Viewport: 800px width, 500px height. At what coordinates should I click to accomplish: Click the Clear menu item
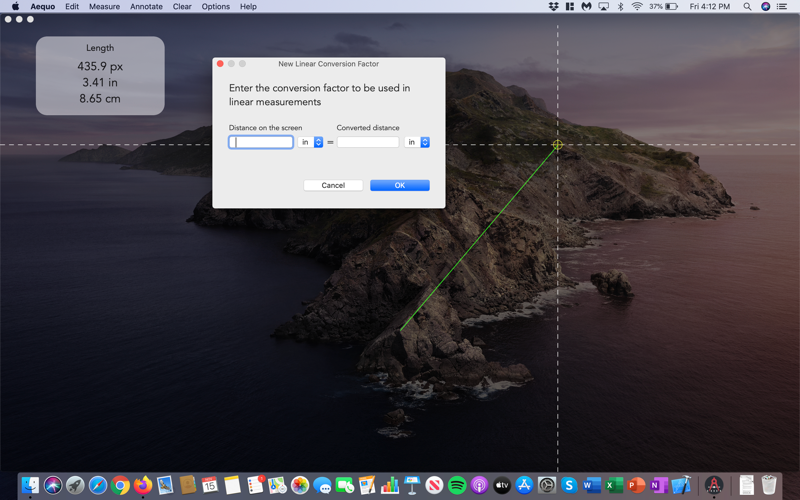(182, 6)
